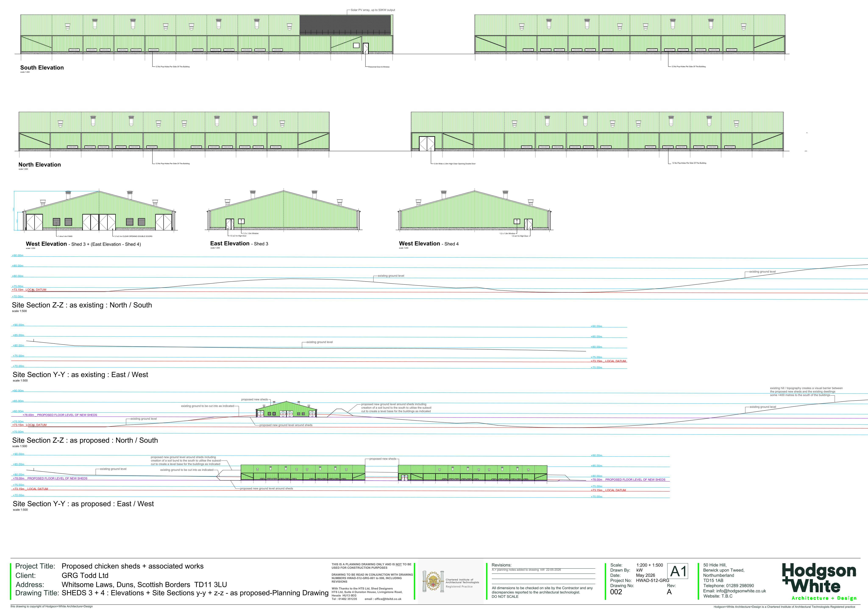This screenshot has height=613, width=868.
Task: Click drawing number '002'
Action: point(616,592)
